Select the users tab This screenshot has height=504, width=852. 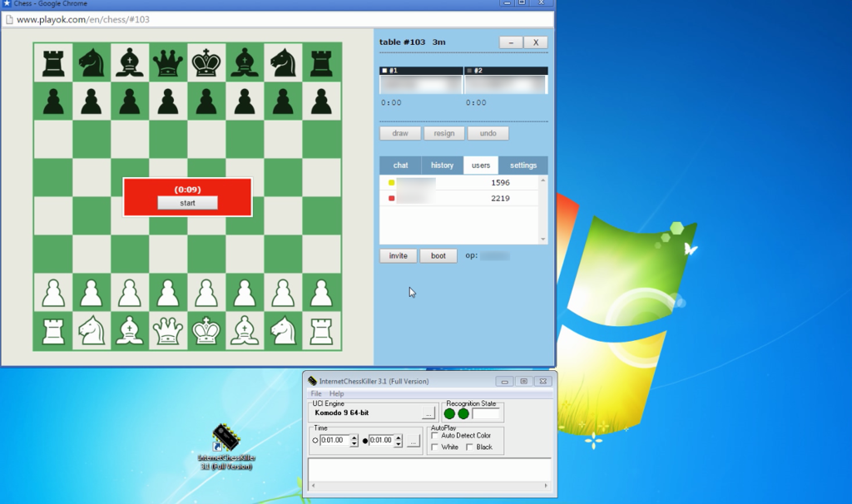(x=481, y=166)
